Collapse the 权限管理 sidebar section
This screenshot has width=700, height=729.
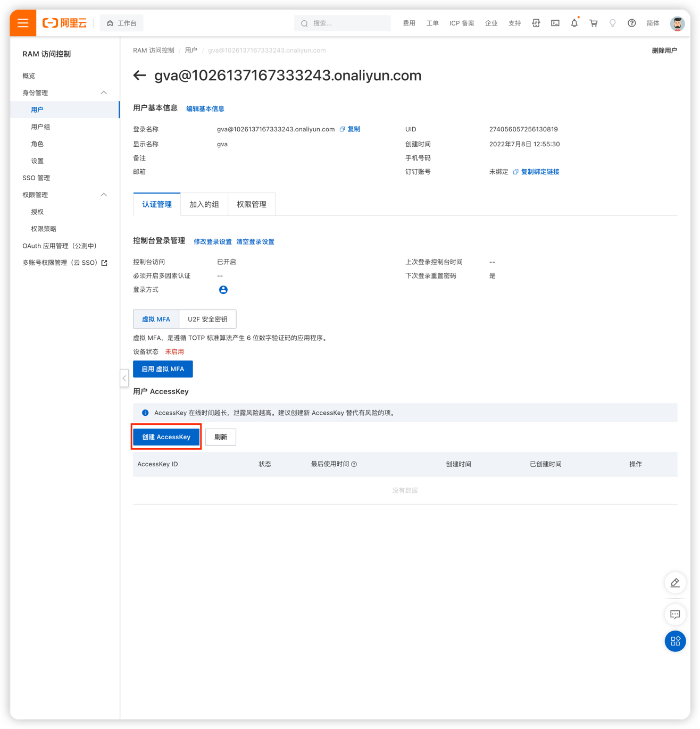coord(104,195)
